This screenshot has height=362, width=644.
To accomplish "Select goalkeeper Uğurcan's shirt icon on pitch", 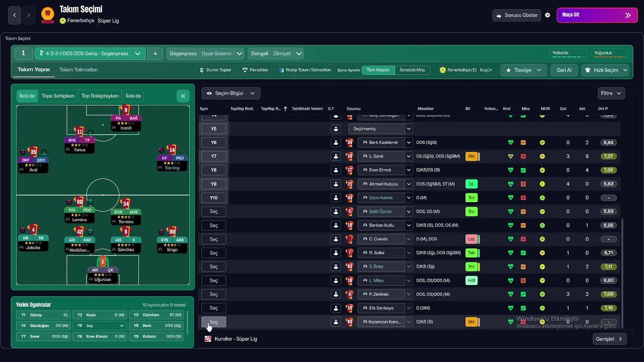I will 103,261.
